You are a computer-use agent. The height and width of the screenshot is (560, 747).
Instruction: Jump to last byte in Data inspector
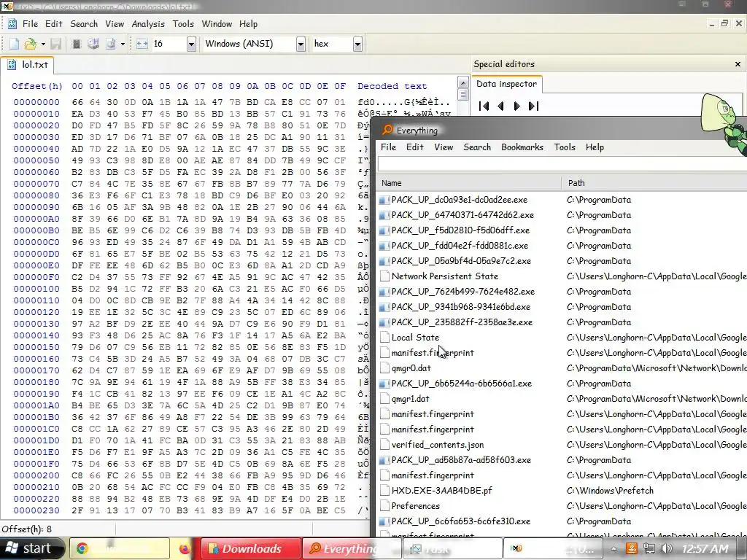(x=533, y=106)
